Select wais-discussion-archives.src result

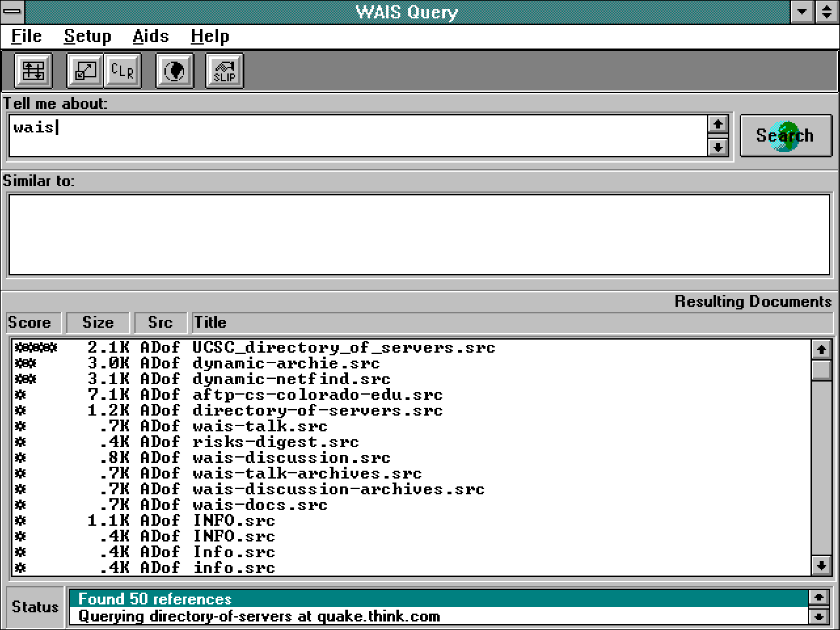411,489
